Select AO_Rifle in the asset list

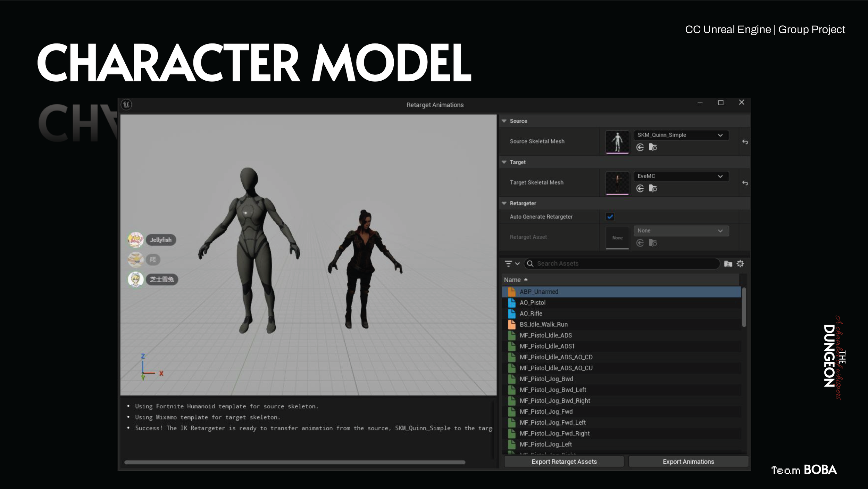[x=621, y=313]
